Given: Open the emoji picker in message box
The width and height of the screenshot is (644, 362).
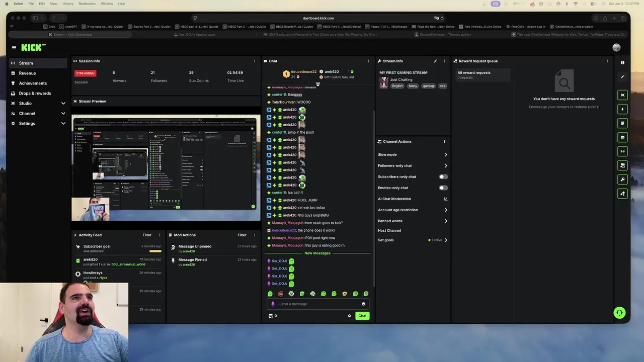Looking at the screenshot, I should [x=363, y=304].
